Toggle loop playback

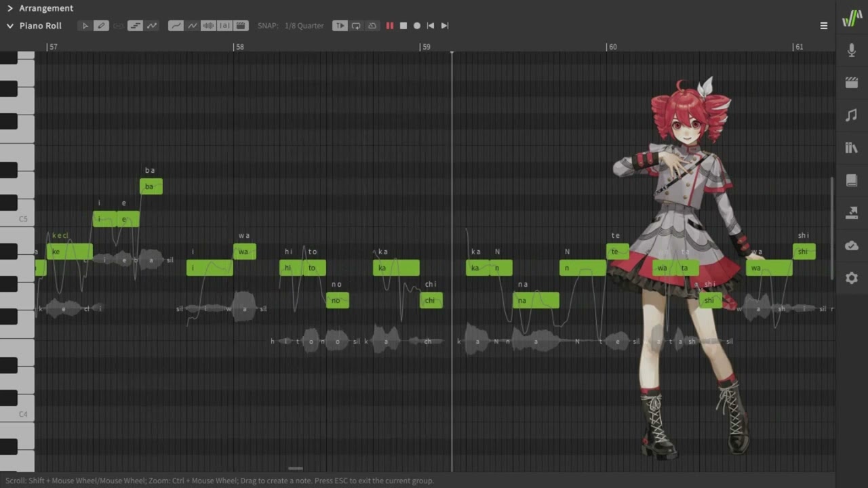356,26
